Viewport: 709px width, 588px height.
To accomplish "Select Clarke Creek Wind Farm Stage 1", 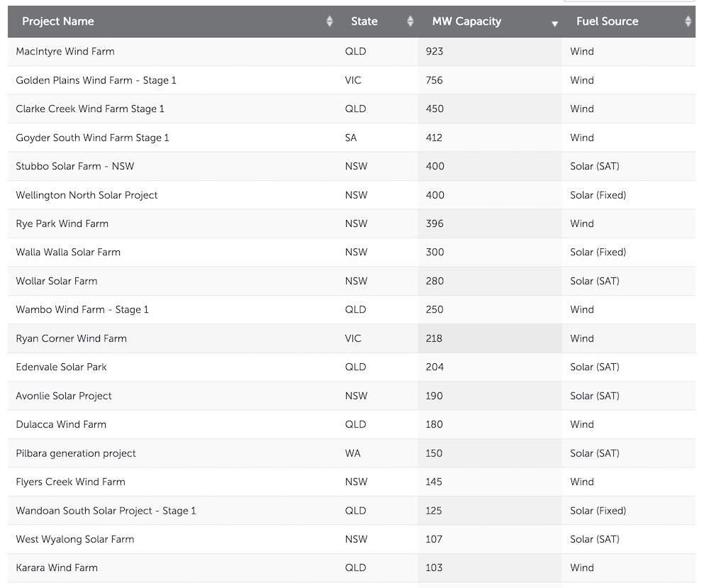I will [90, 109].
